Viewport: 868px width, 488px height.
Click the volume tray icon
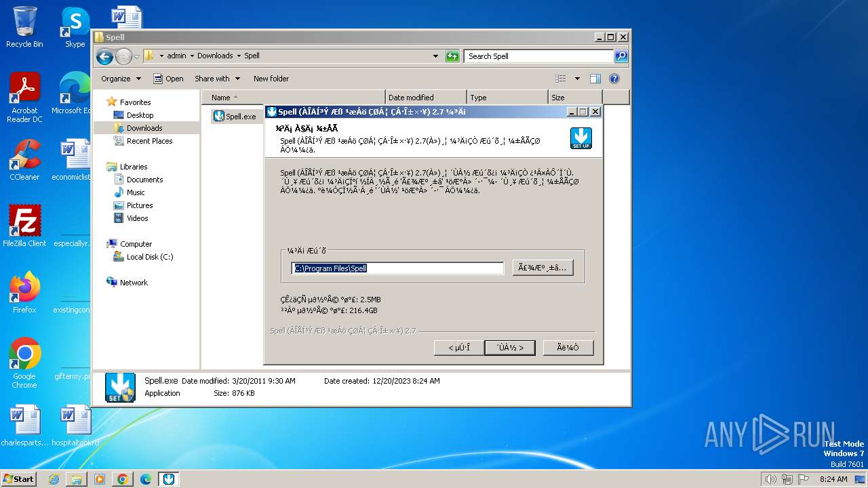(x=770, y=479)
